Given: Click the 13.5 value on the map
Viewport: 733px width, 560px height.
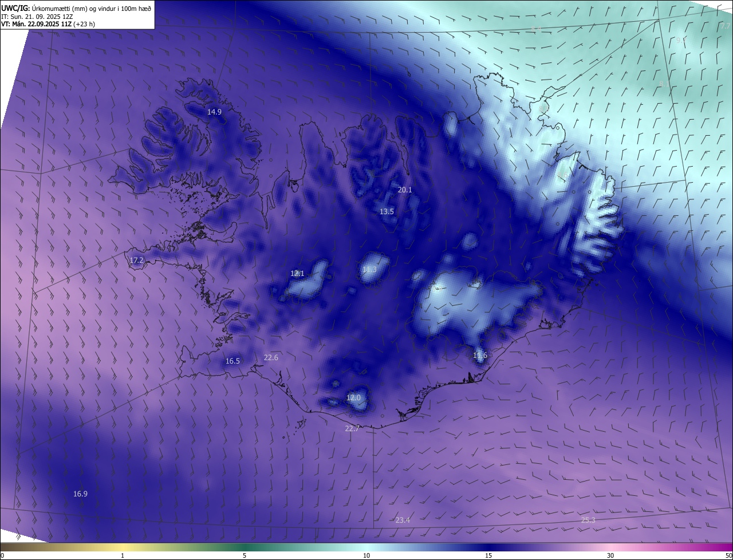Looking at the screenshot, I should [x=387, y=212].
